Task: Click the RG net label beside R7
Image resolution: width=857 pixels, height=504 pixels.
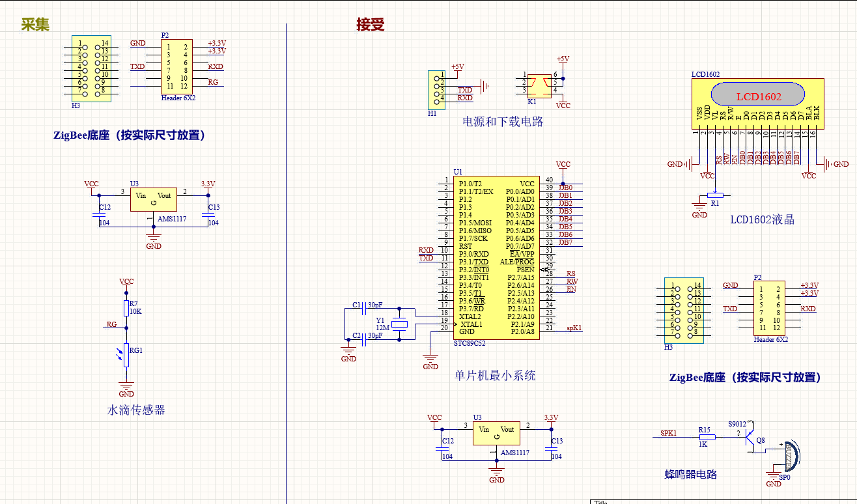Action: click(x=112, y=324)
